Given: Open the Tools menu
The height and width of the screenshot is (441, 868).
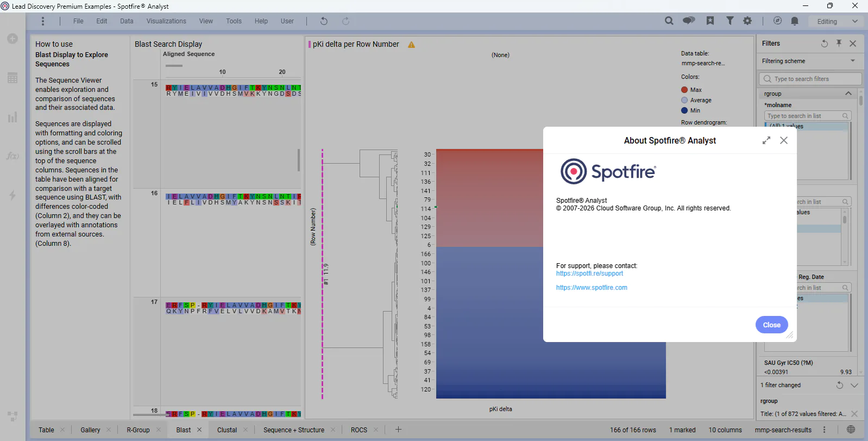Looking at the screenshot, I should click(x=234, y=21).
